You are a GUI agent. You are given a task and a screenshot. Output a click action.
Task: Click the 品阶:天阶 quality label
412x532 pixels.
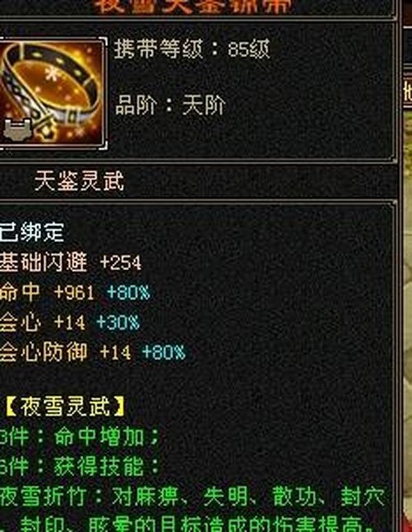tap(170, 105)
